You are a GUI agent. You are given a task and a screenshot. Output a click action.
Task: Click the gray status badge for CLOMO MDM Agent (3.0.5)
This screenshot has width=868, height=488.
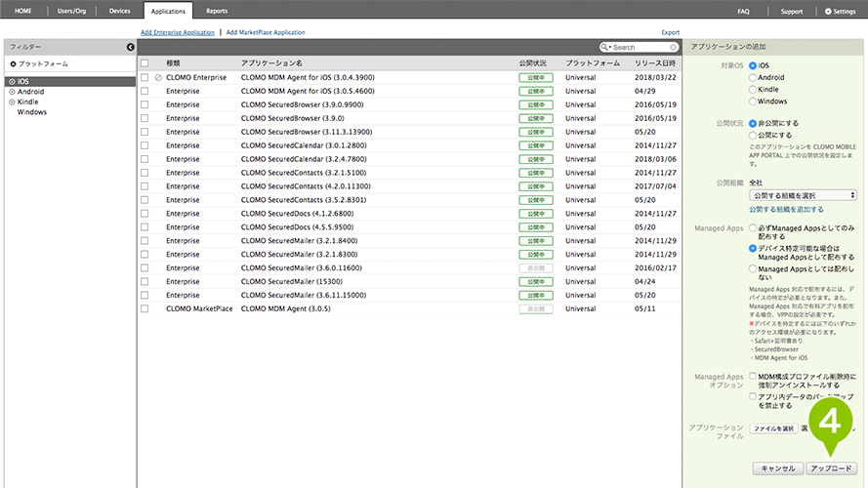click(536, 309)
